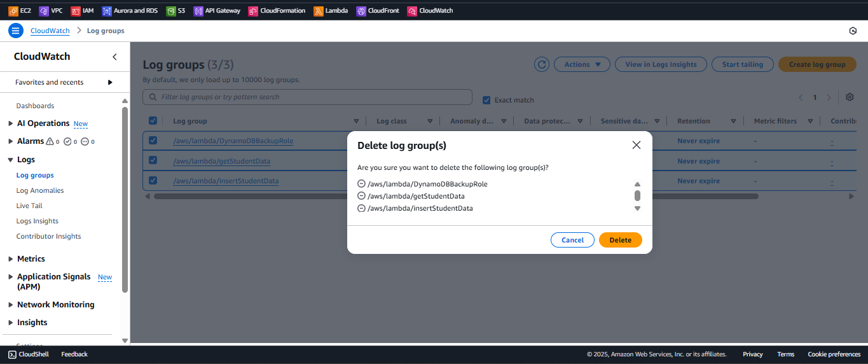Click the sidebar vertical scrollbar
Viewport: 868px width, 364px height.
click(125, 199)
